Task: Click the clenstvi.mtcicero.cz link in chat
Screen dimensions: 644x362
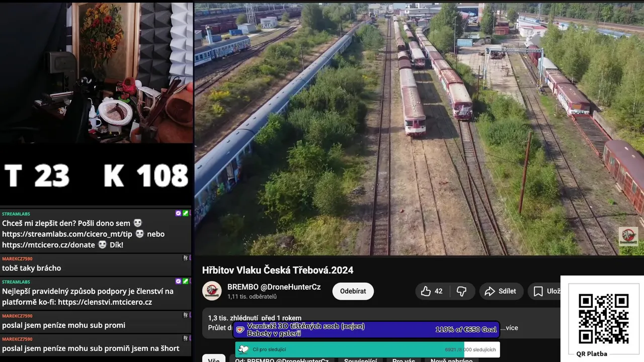Action: pyautogui.click(x=105, y=302)
